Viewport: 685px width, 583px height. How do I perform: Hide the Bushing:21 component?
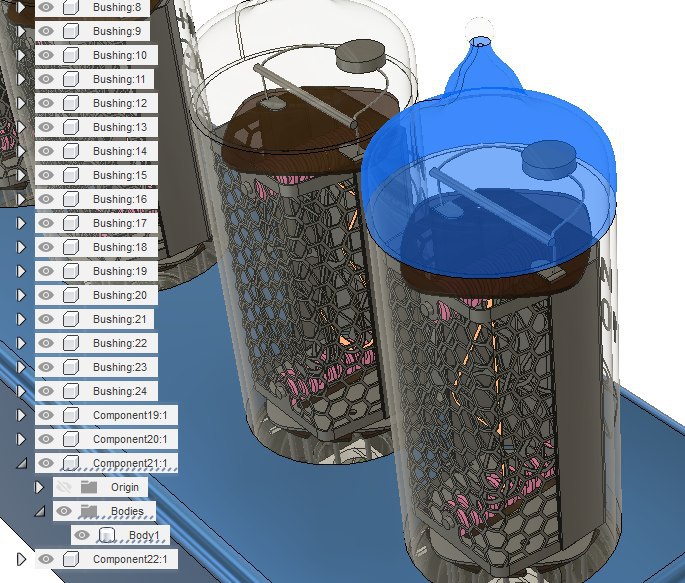click(x=46, y=319)
